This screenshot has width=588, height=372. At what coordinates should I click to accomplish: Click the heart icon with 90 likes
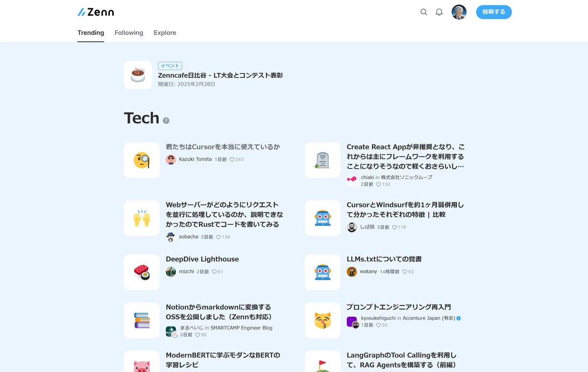tap(197, 335)
